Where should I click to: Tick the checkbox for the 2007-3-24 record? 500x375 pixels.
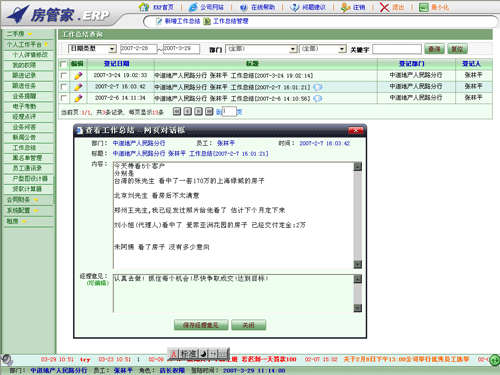[x=64, y=76]
